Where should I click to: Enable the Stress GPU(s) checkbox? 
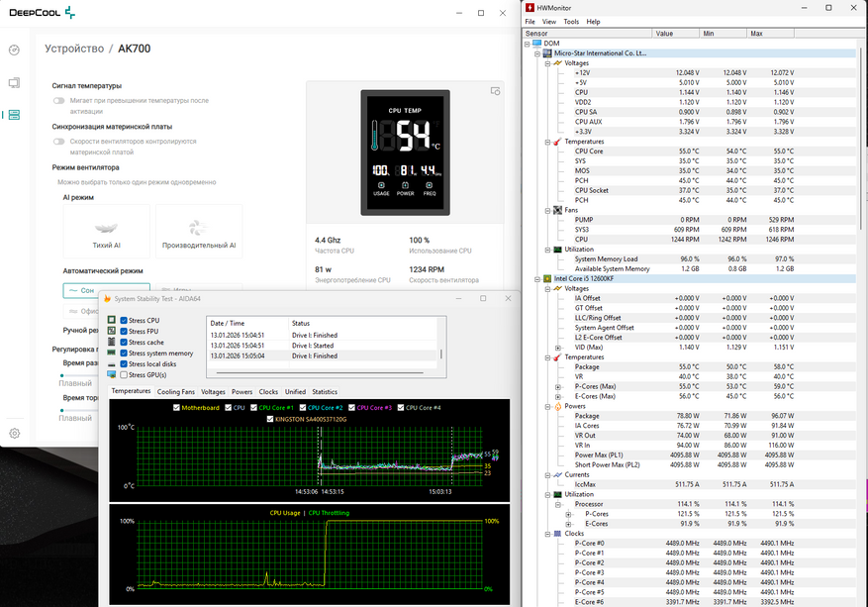point(124,375)
